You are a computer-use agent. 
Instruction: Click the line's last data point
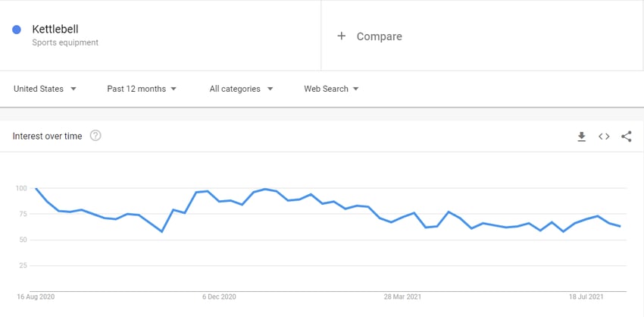[x=619, y=226]
